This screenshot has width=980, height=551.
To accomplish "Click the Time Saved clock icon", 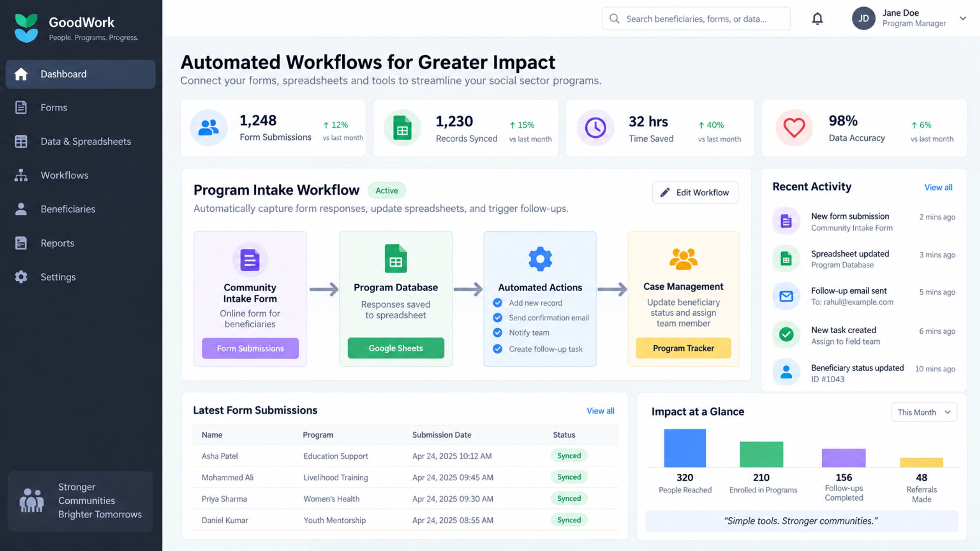I will pyautogui.click(x=596, y=128).
